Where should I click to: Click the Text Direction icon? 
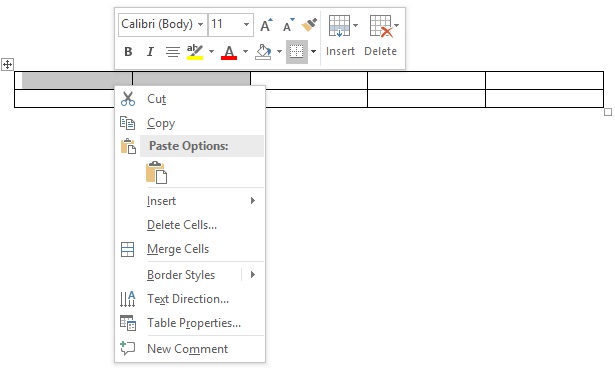[x=127, y=299]
